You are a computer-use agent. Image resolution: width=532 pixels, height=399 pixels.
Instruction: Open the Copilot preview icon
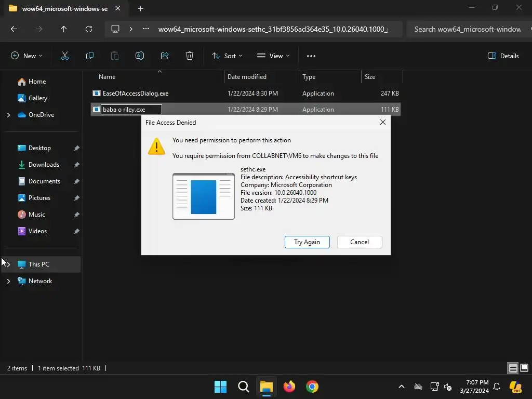[515, 387]
